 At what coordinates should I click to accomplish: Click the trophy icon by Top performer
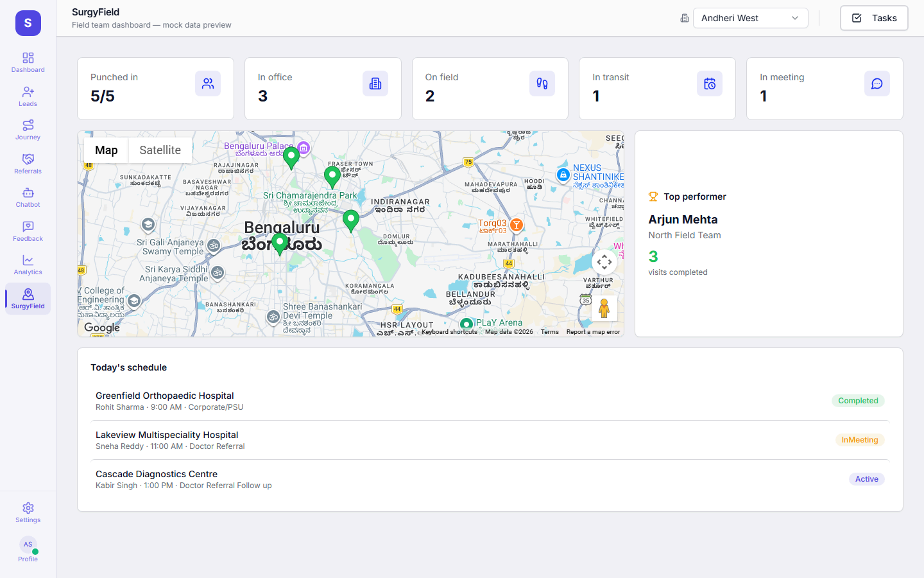point(653,197)
